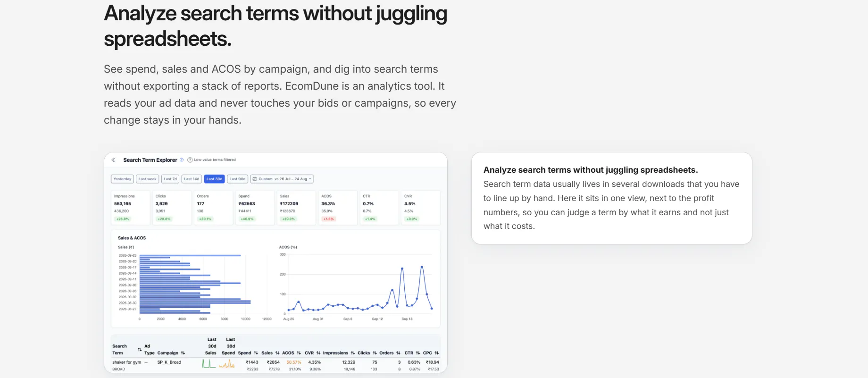Collapse sidebar with double-chevron back icon
Image resolution: width=868 pixels, height=378 pixels.
click(114, 160)
